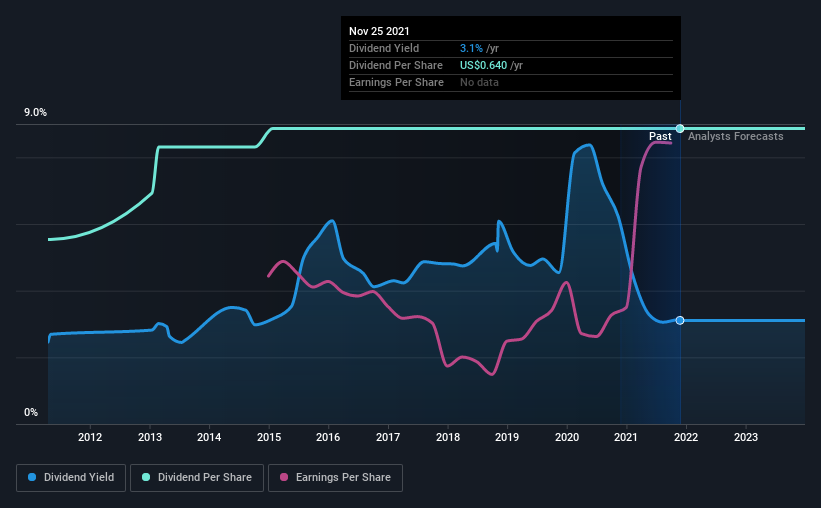Click the 2020 year tick label
This screenshot has width=821, height=508.
click(567, 437)
